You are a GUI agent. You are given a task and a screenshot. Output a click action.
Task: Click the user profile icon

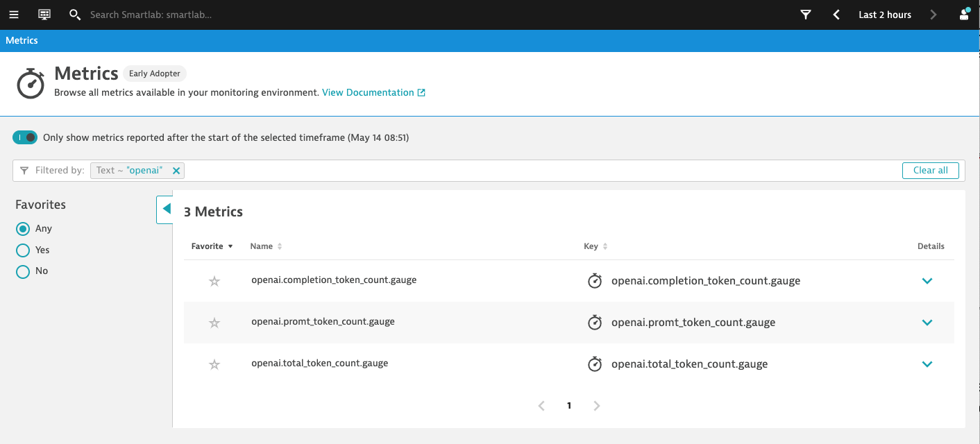(x=964, y=14)
